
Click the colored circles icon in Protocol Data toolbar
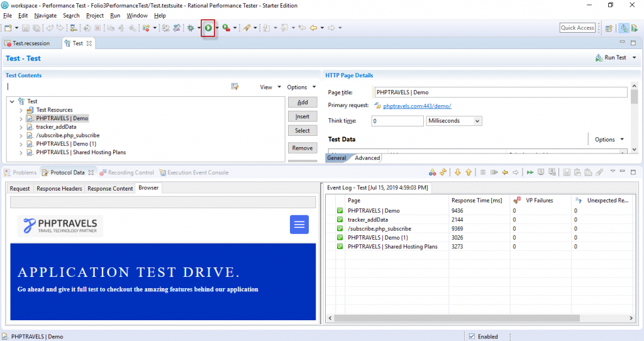(433, 172)
